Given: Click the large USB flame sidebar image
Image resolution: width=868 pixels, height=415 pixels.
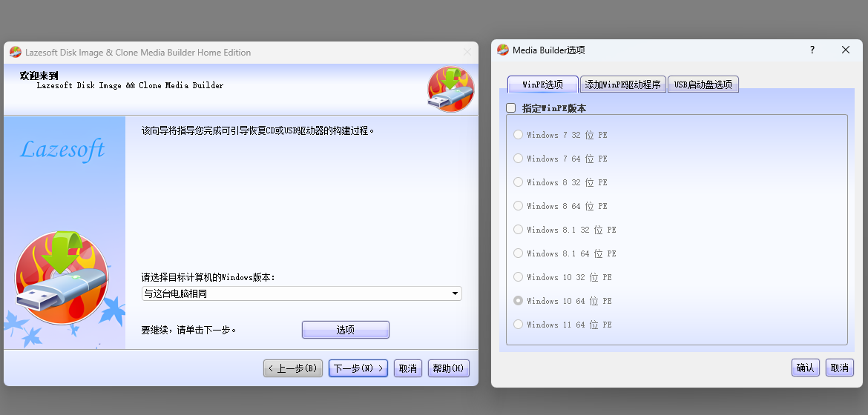Looking at the screenshot, I should tap(61, 277).
